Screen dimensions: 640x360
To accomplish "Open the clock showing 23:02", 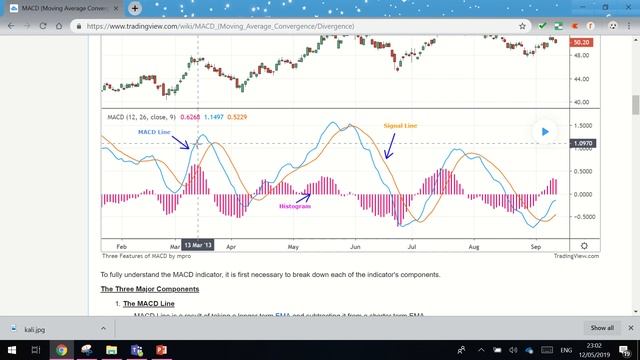I will 594,350.
